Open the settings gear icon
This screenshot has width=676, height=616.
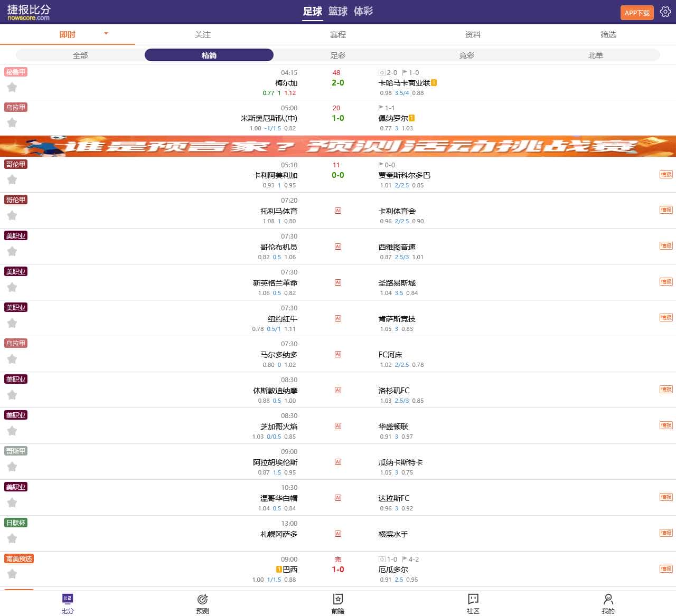(x=665, y=12)
